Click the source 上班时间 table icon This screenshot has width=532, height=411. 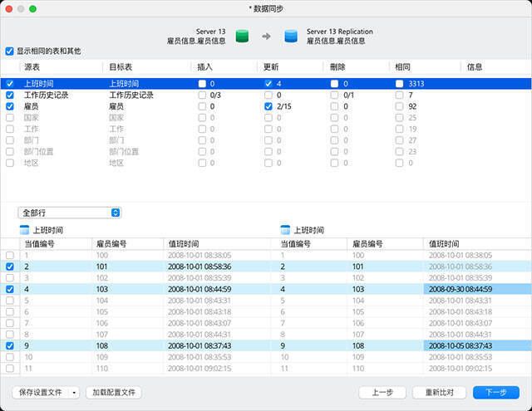(x=24, y=230)
